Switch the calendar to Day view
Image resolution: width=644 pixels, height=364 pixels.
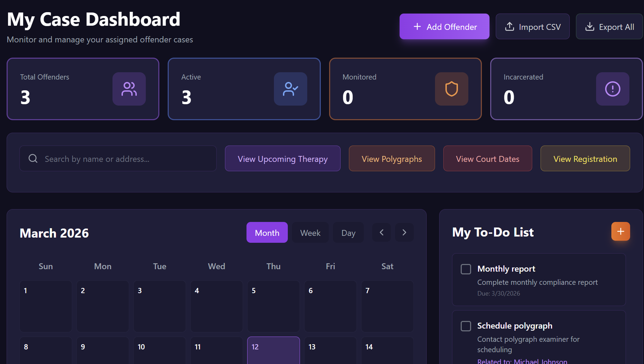(349, 232)
